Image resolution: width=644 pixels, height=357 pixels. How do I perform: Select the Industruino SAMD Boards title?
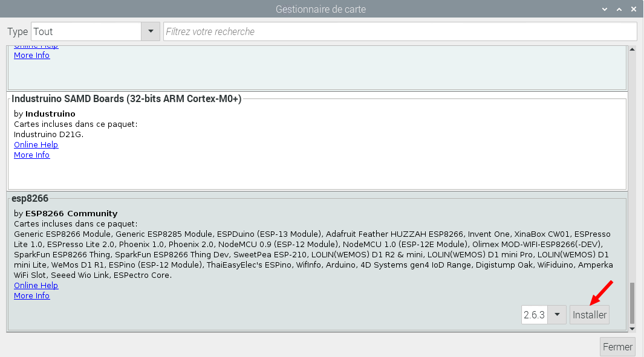click(x=126, y=99)
